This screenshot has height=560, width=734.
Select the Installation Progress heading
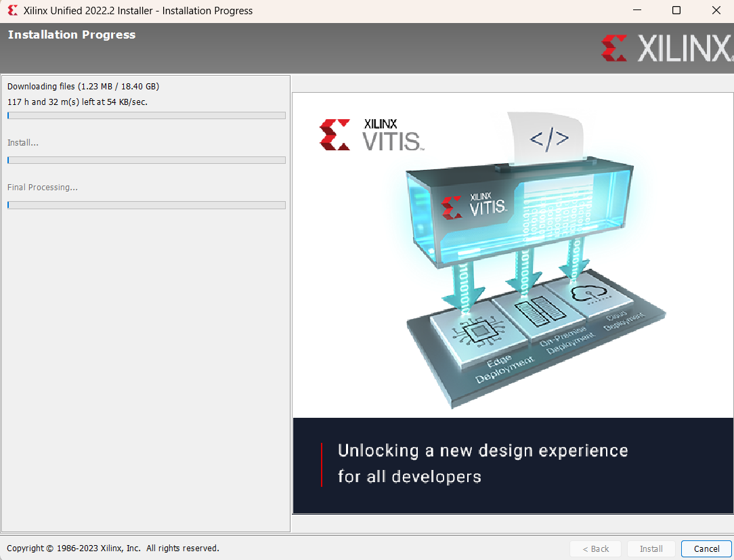(x=71, y=35)
